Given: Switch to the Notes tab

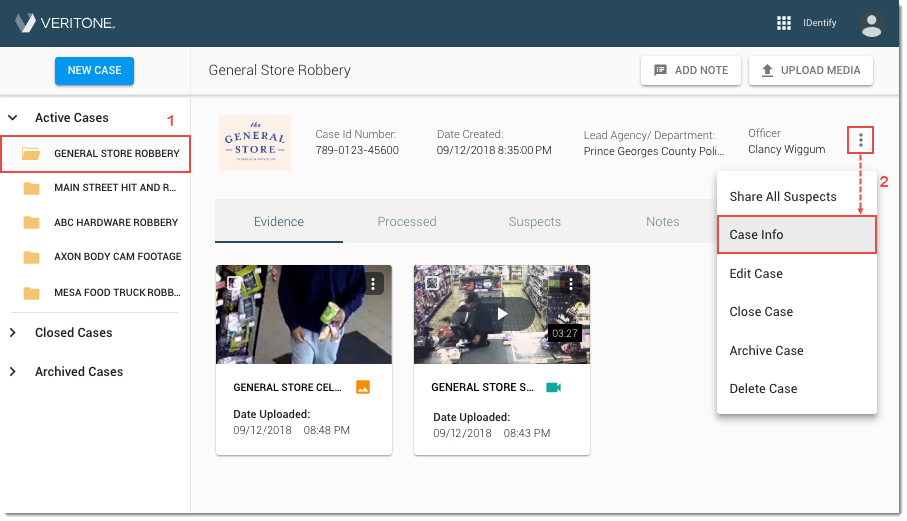Looking at the screenshot, I should click(662, 221).
